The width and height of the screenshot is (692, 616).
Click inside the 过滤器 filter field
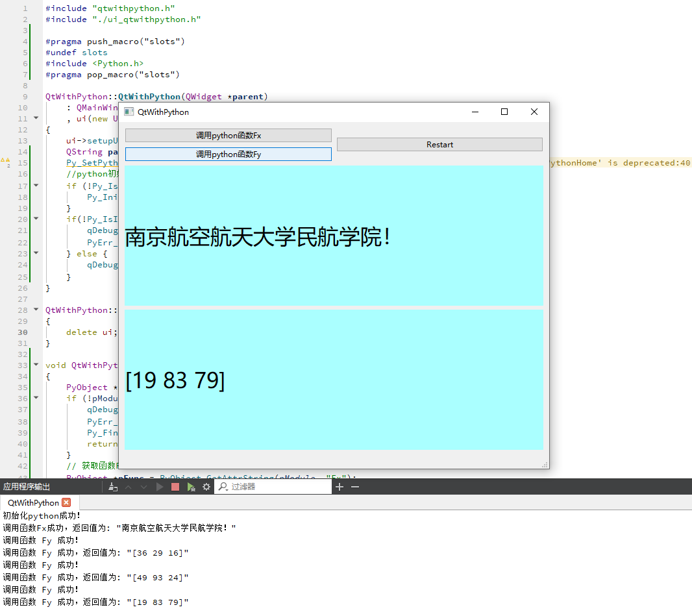point(279,486)
